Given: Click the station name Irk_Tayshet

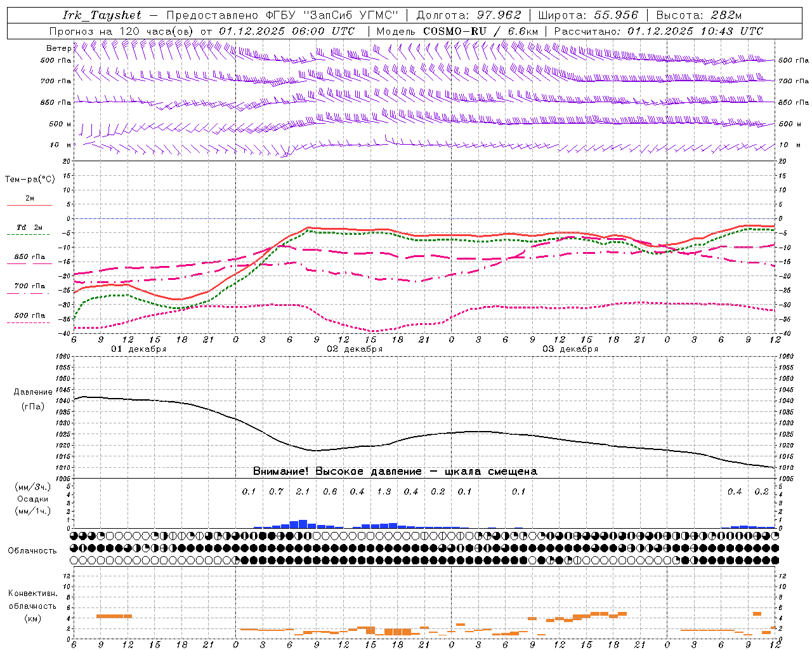Looking at the screenshot, I should 102,15.
